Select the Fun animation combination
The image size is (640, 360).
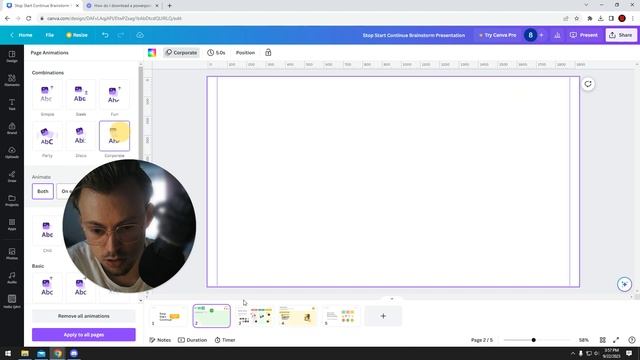point(114,95)
